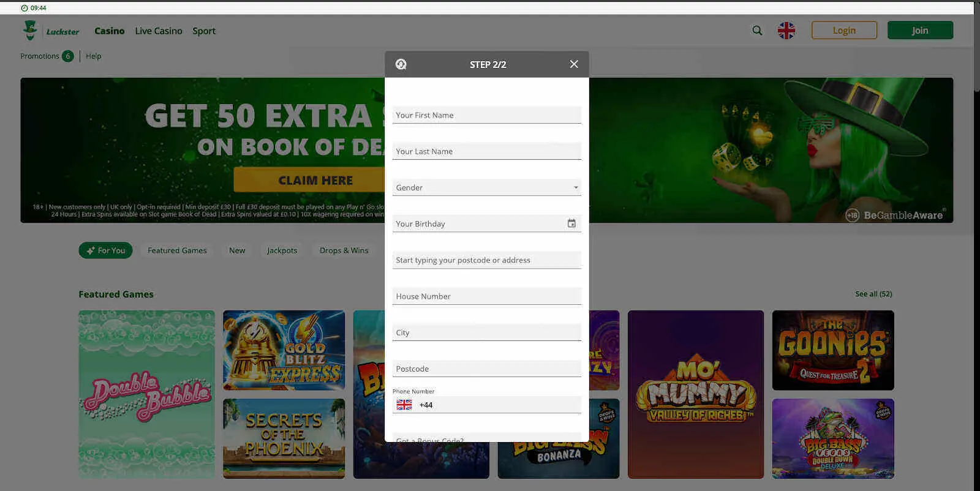Viewport: 980px width, 491px height.
Task: Change language via UK flag icon
Action: click(x=786, y=31)
